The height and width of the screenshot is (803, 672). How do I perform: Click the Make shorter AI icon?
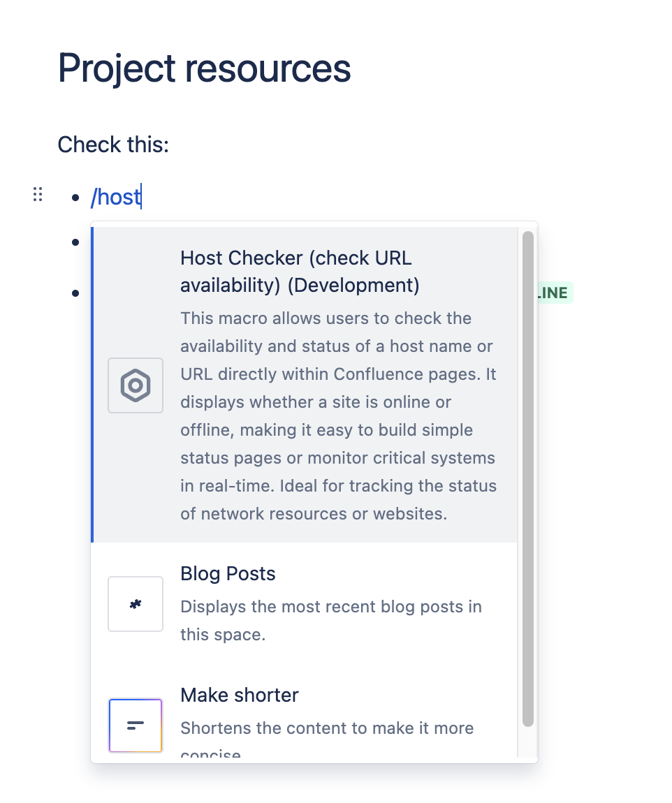136,725
